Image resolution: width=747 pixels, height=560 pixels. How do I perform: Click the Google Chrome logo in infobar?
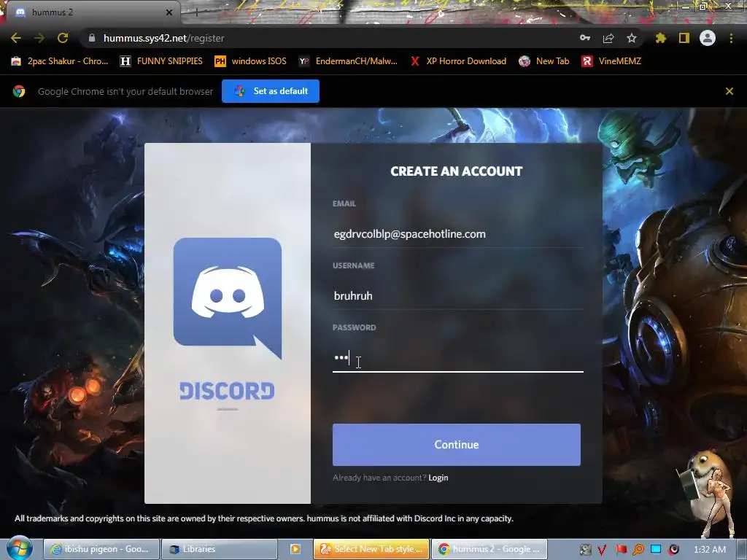point(19,91)
